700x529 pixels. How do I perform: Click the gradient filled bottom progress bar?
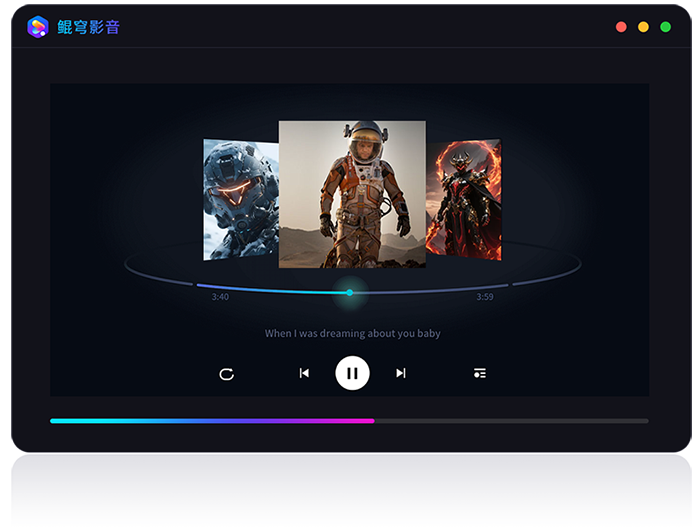(210, 421)
